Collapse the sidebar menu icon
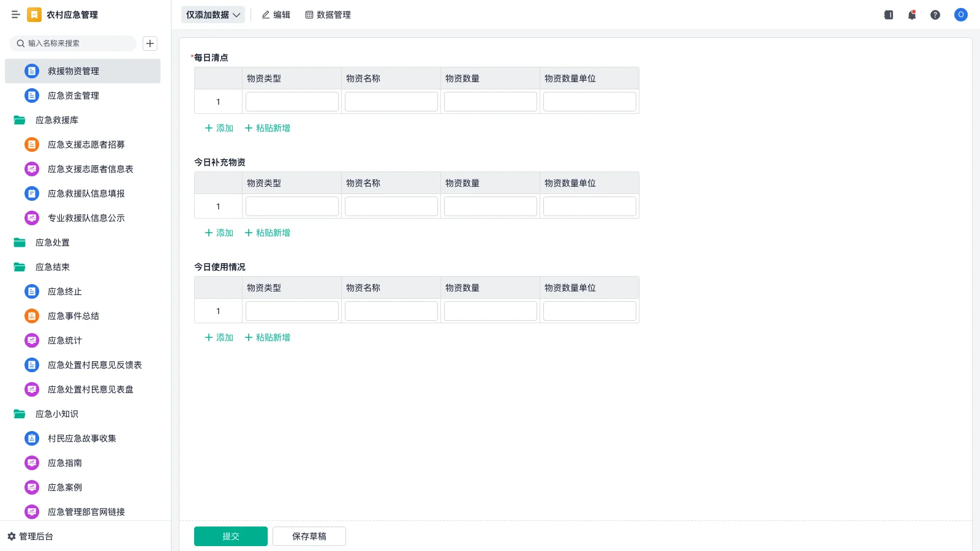Image resolution: width=980 pixels, height=551 pixels. click(x=16, y=15)
